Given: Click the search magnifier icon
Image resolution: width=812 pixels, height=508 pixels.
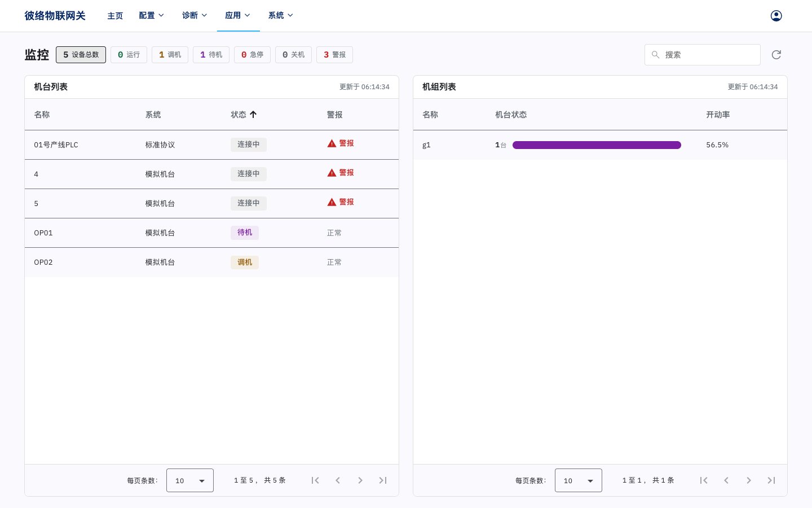Looking at the screenshot, I should [x=655, y=55].
